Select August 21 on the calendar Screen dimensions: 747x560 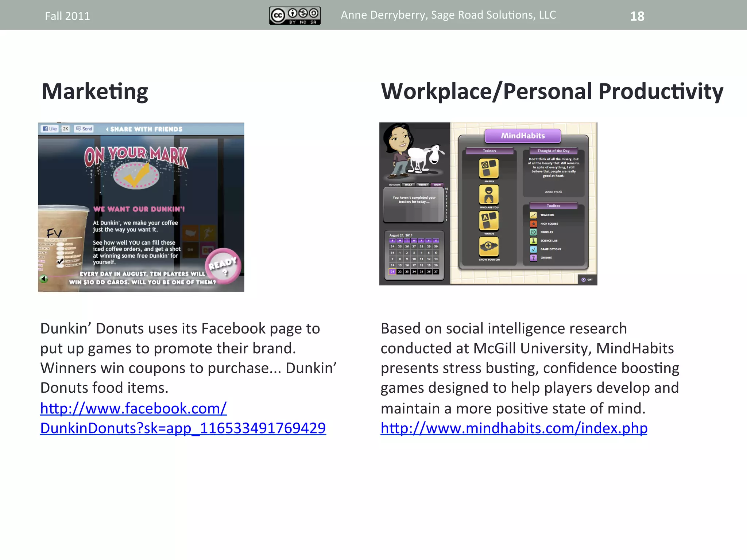(x=392, y=272)
